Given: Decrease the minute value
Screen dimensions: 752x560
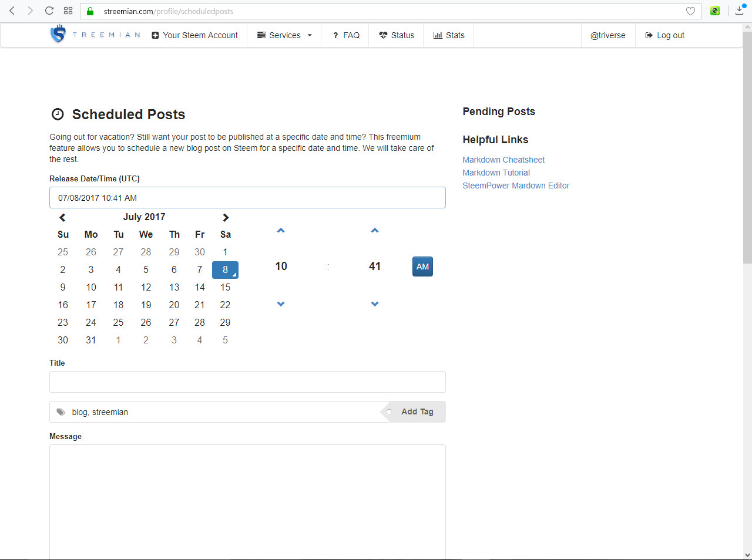Looking at the screenshot, I should tap(375, 304).
